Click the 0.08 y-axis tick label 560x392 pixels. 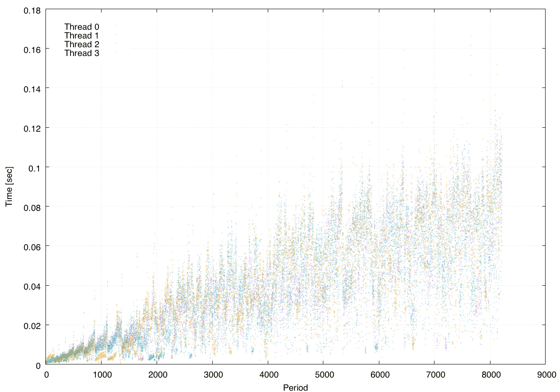coord(32,207)
